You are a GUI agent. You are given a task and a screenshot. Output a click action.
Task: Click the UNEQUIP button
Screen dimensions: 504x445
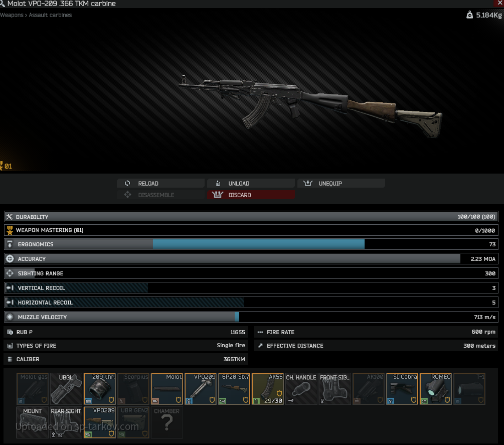pyautogui.click(x=341, y=183)
